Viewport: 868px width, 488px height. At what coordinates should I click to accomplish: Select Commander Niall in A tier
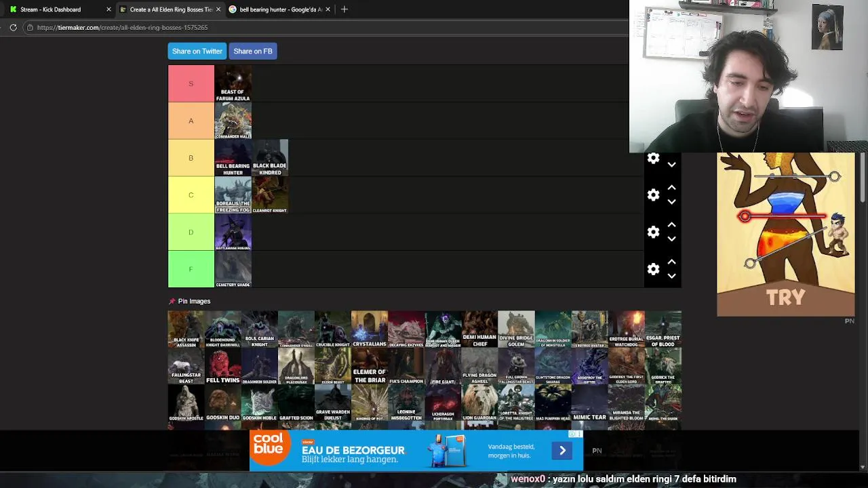[x=233, y=121]
